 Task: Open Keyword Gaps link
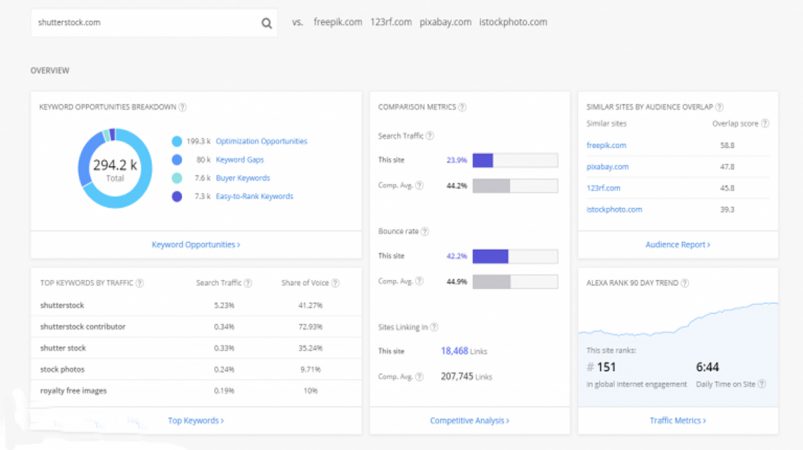click(x=240, y=160)
